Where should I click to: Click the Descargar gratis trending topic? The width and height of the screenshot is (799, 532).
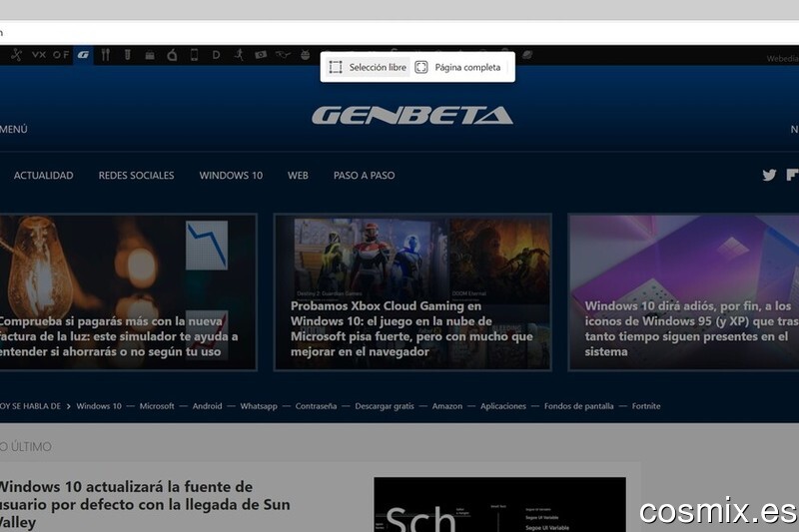click(385, 406)
